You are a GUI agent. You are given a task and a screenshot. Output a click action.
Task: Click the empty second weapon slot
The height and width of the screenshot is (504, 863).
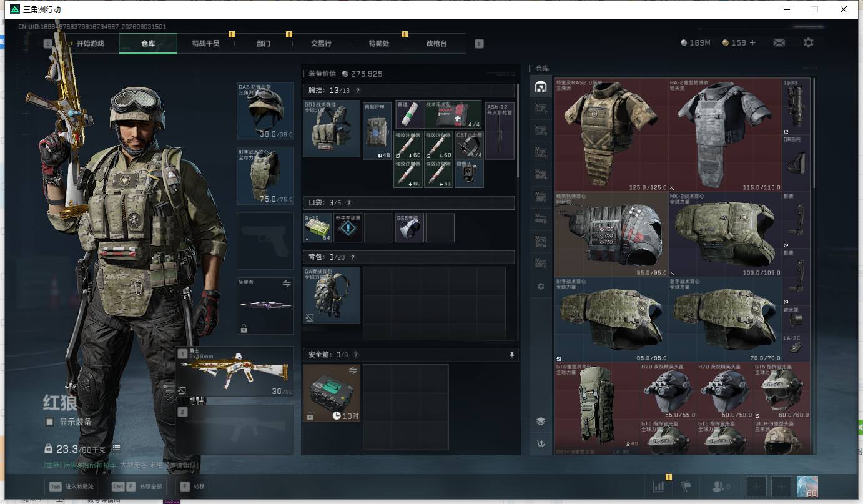(235, 429)
